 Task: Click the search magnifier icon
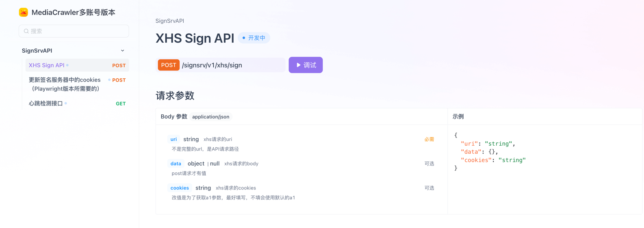(26, 31)
